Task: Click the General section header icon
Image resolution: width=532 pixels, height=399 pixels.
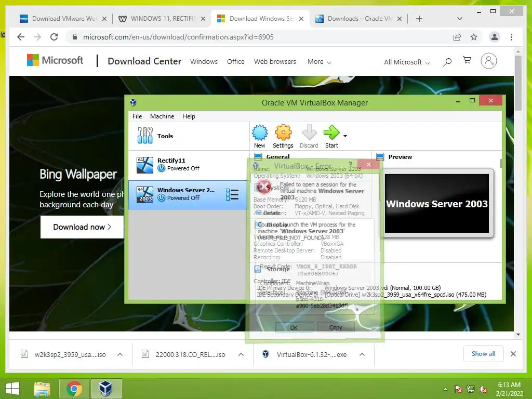Action: click(258, 156)
